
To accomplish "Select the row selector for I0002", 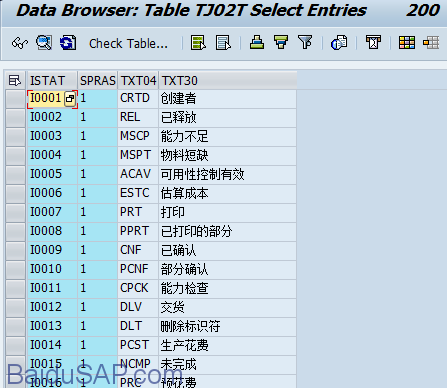I will pos(15,118).
